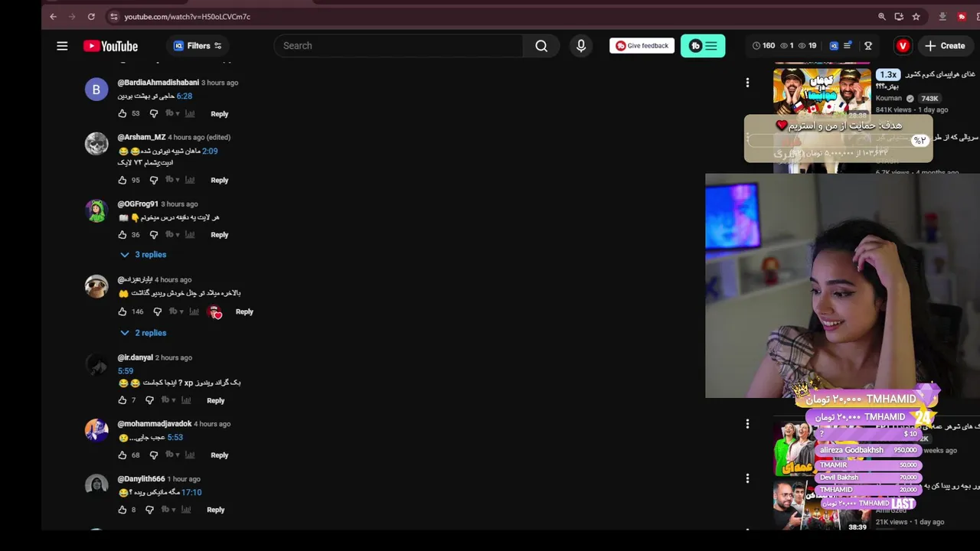
Task: Open Filters menu in header
Action: pyautogui.click(x=198, y=46)
